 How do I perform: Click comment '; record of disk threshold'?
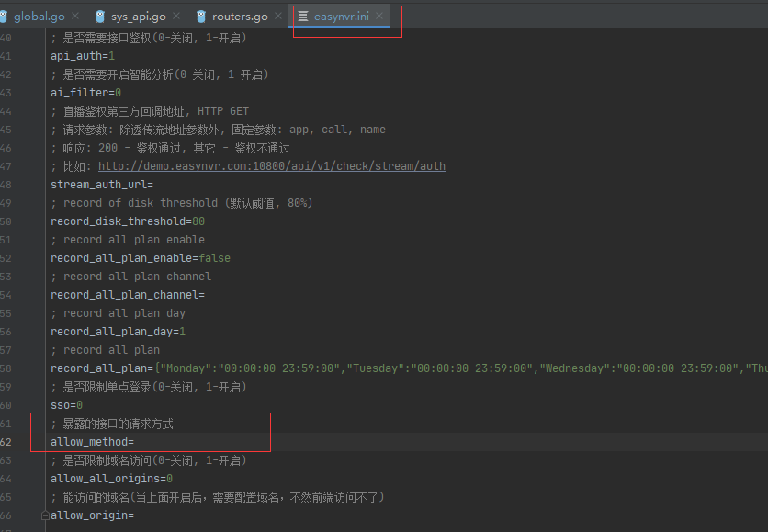pyautogui.click(x=182, y=203)
